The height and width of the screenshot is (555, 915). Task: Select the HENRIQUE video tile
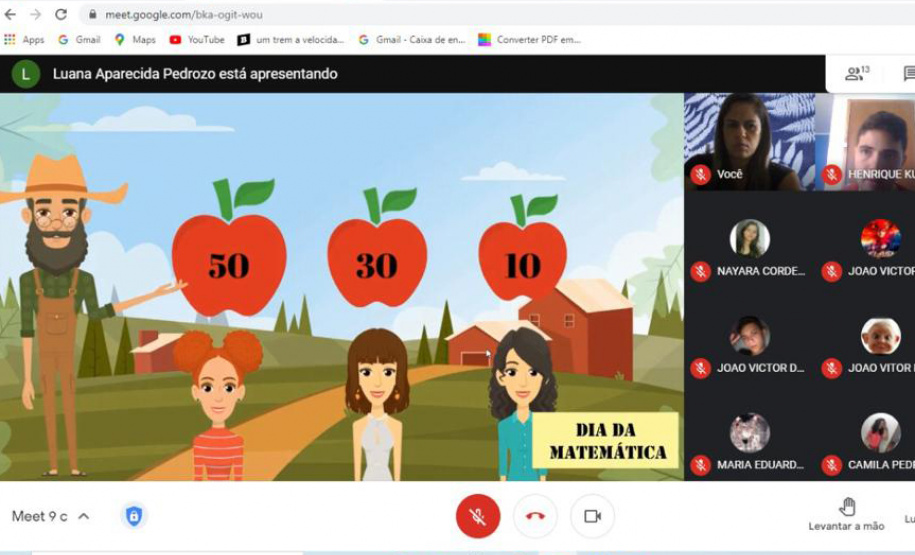(x=866, y=142)
